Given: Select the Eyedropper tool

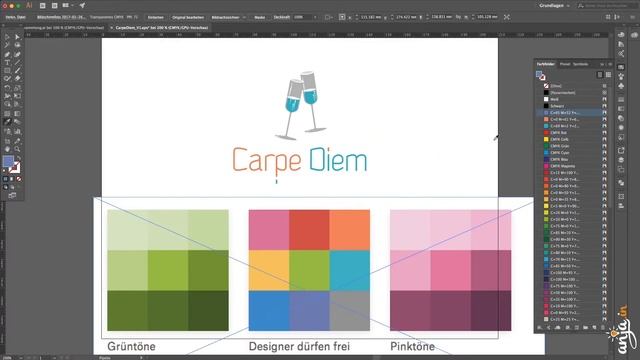Looking at the screenshot, I should pos(7,122).
